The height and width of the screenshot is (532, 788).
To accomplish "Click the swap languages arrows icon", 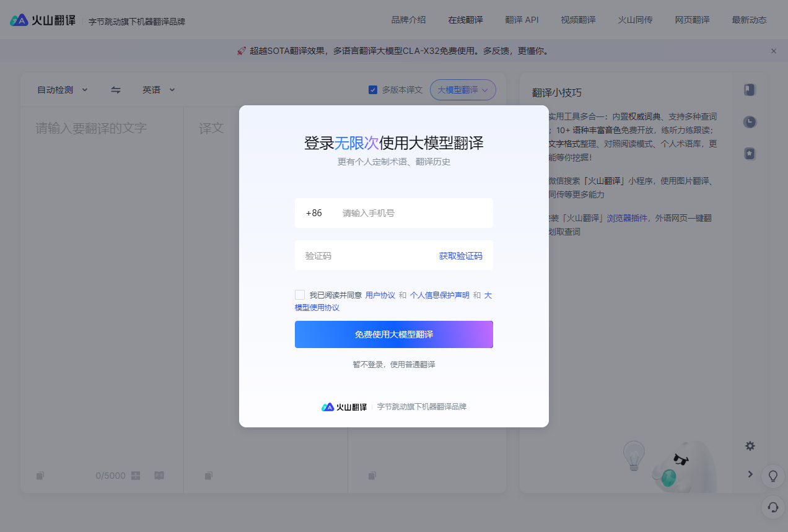I will click(115, 89).
